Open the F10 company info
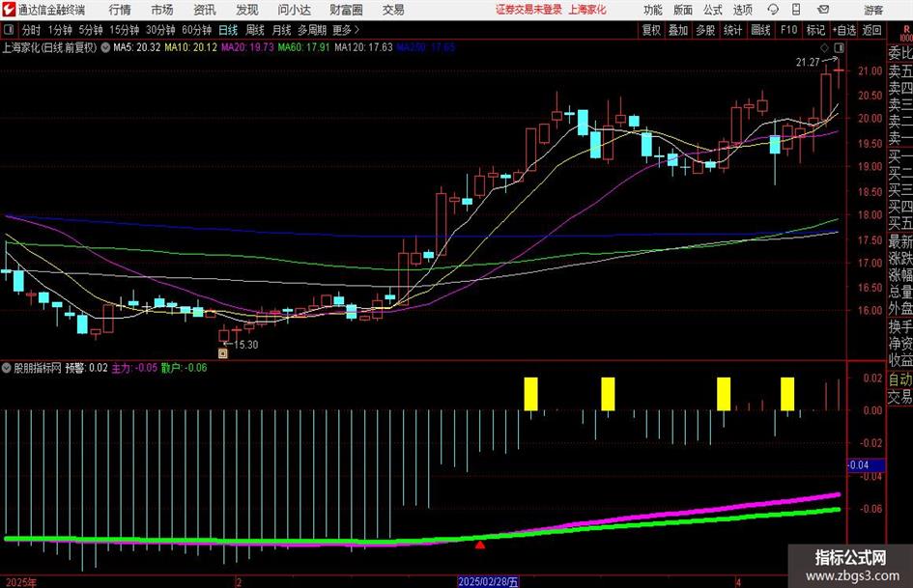Viewport: 913px width, 588px height. click(x=789, y=30)
